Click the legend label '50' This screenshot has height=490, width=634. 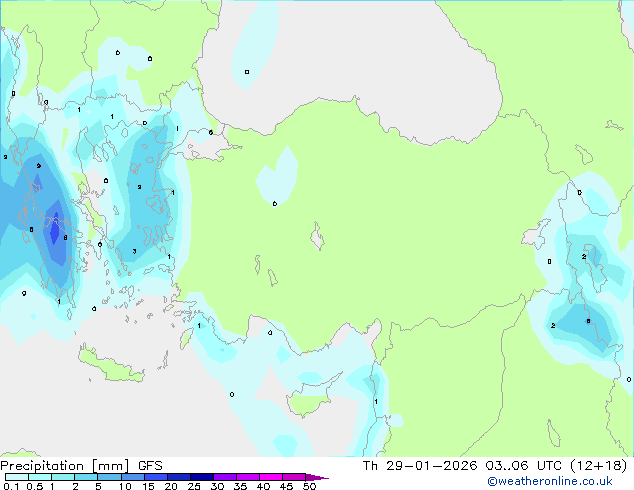pos(309,486)
